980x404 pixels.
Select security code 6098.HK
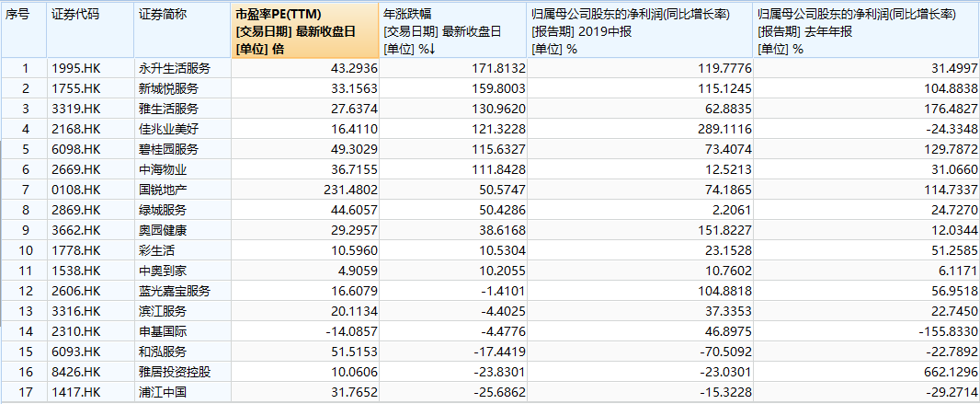pyautogui.click(x=76, y=149)
